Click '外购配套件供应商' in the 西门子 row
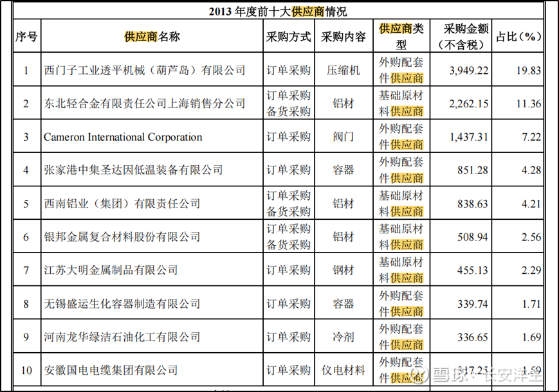This screenshot has width=559, height=392. tap(401, 70)
